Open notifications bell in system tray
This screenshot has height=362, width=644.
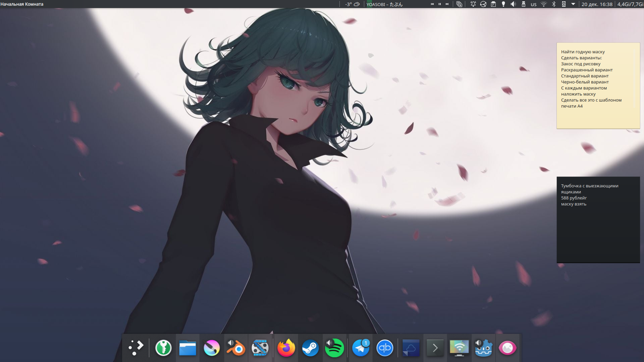click(x=473, y=4)
